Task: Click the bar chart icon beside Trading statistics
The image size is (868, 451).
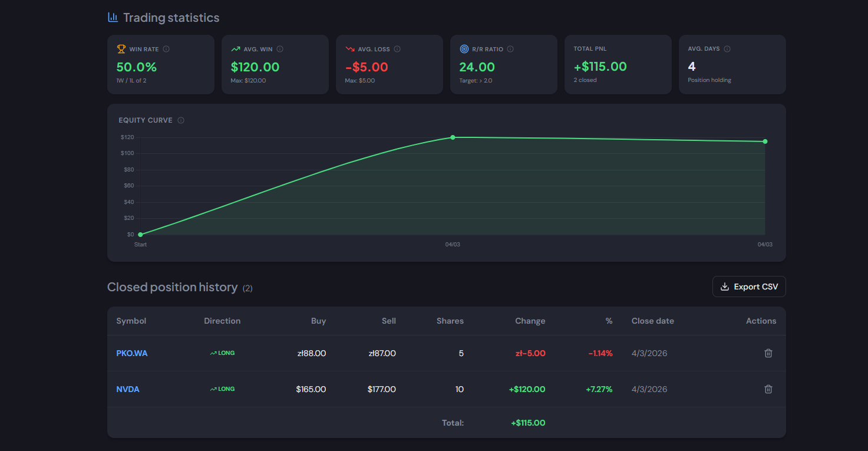Action: pos(112,17)
